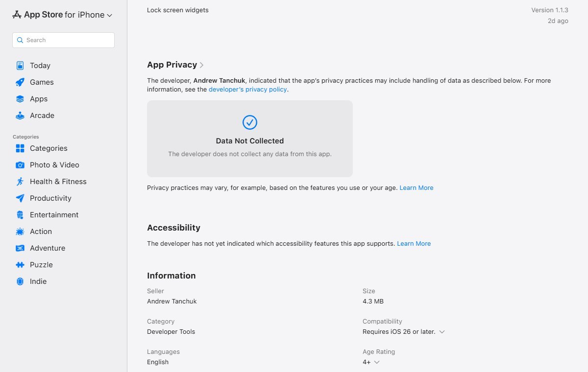
Task: Click the seller name Andrew Tanchuk under Information
Action: (x=172, y=302)
